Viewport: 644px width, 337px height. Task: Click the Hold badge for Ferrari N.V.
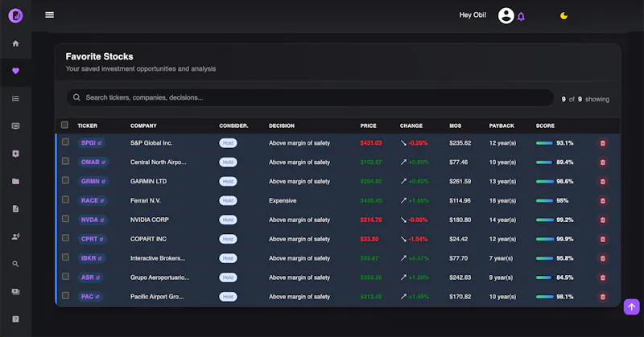(x=228, y=201)
